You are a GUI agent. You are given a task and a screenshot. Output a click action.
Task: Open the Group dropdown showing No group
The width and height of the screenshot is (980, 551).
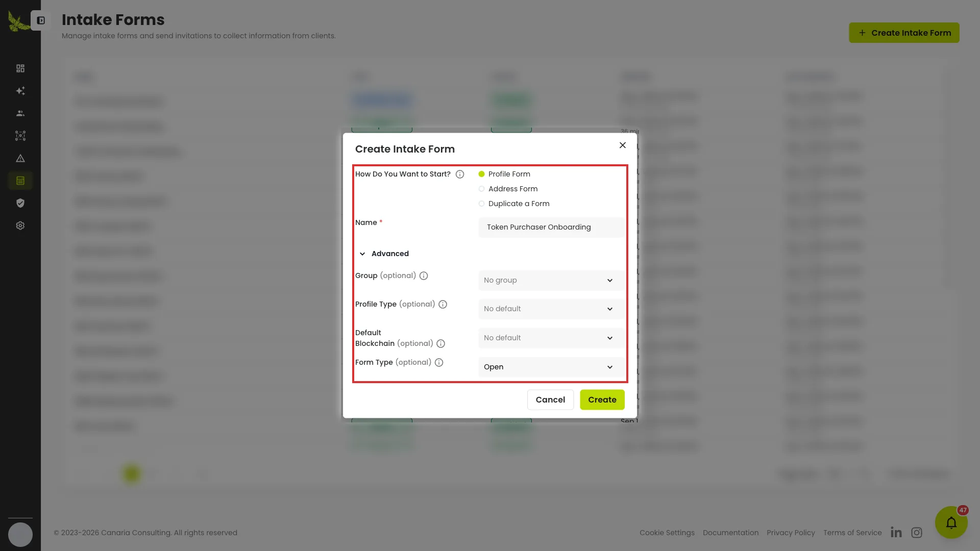(x=551, y=280)
